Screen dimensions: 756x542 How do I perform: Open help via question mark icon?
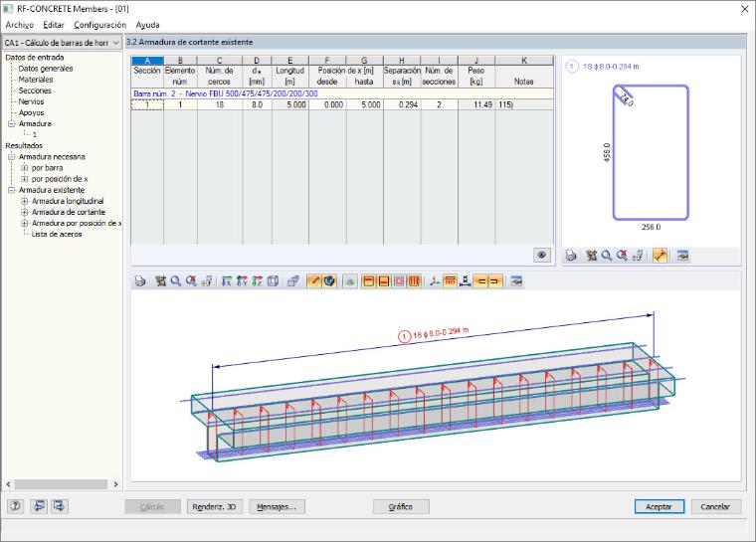16,506
